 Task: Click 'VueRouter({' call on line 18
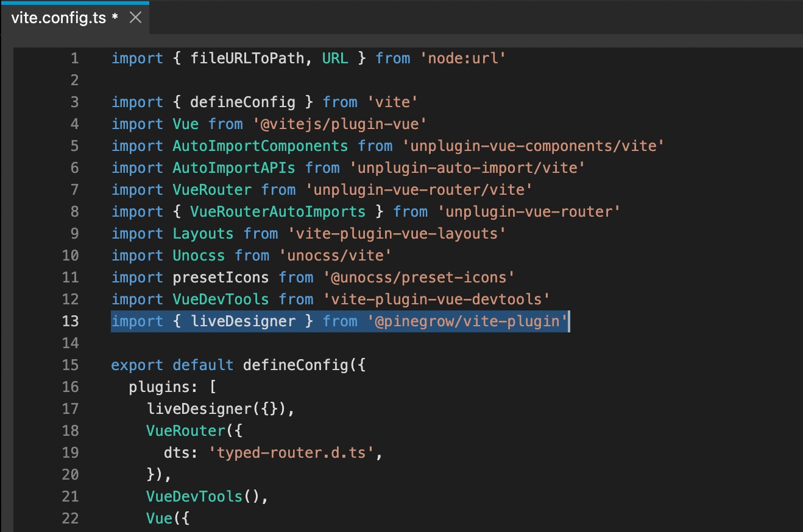194,431
